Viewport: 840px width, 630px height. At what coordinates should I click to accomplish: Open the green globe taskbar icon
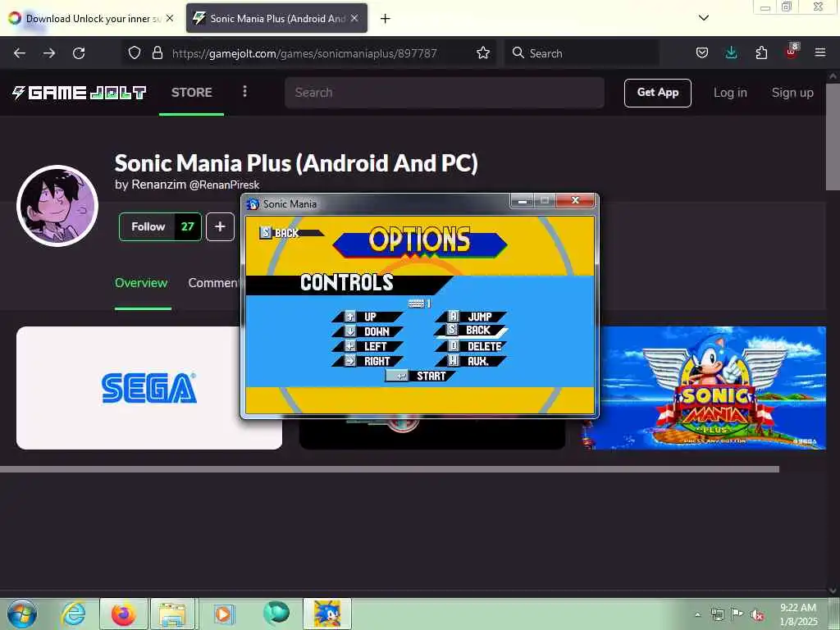(276, 612)
